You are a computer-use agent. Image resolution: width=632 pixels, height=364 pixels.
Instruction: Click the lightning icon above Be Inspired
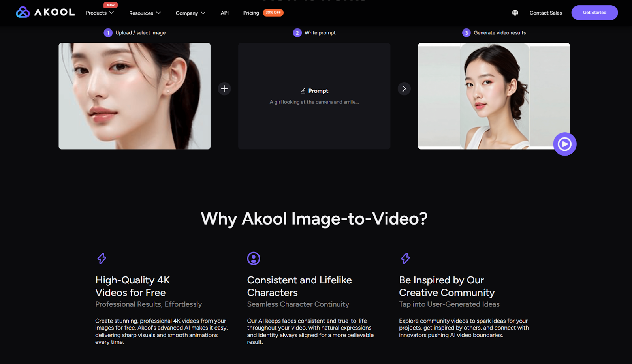click(x=406, y=258)
